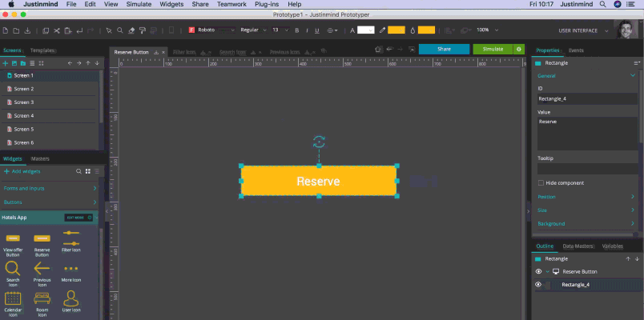Toggle Underline text formatting

(316, 30)
